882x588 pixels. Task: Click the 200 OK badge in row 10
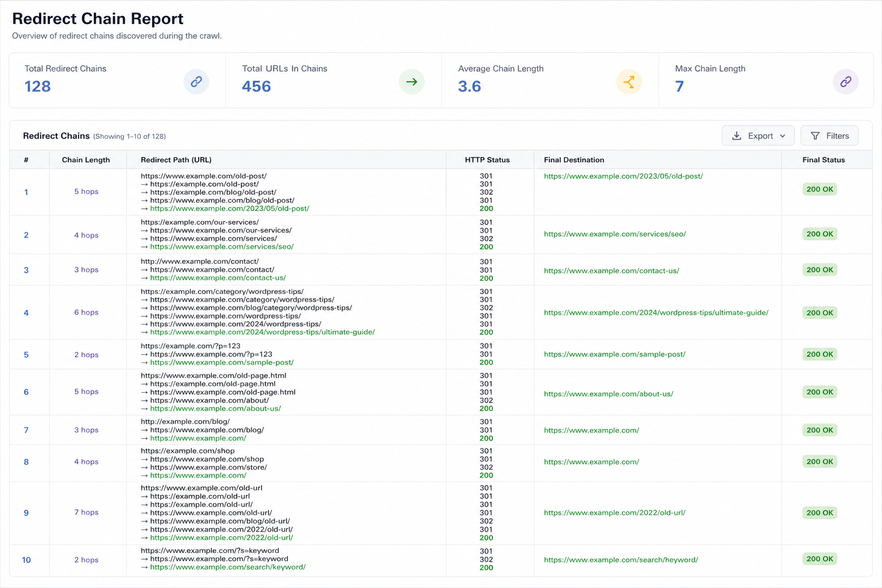pos(820,559)
